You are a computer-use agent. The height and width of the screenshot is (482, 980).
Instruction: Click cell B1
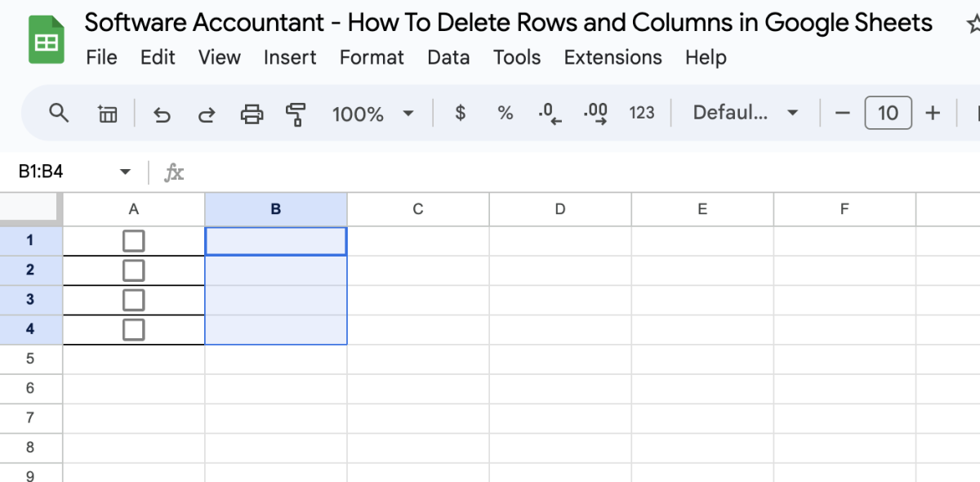click(x=276, y=241)
